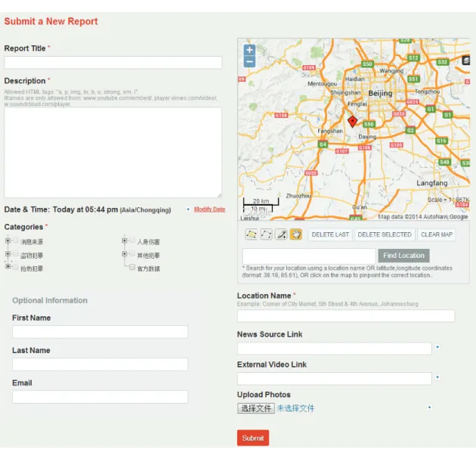Click the Tongzhou label on the map
Viewport: 476px width, 450px height.
[x=427, y=92]
